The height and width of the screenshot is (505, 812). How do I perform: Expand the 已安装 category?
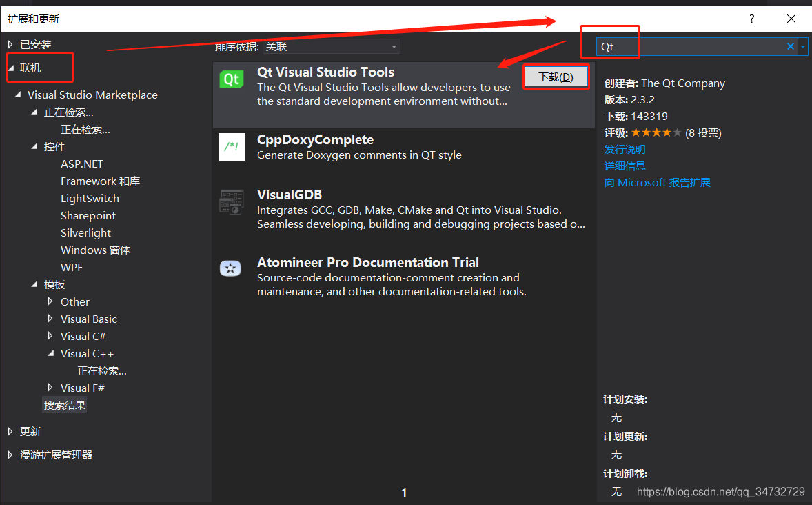(x=10, y=45)
